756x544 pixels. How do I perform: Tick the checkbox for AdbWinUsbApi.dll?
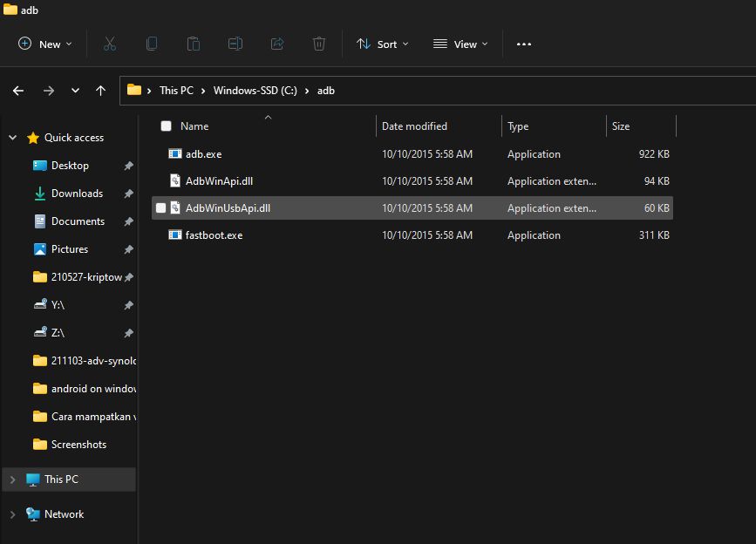pyautogui.click(x=161, y=207)
